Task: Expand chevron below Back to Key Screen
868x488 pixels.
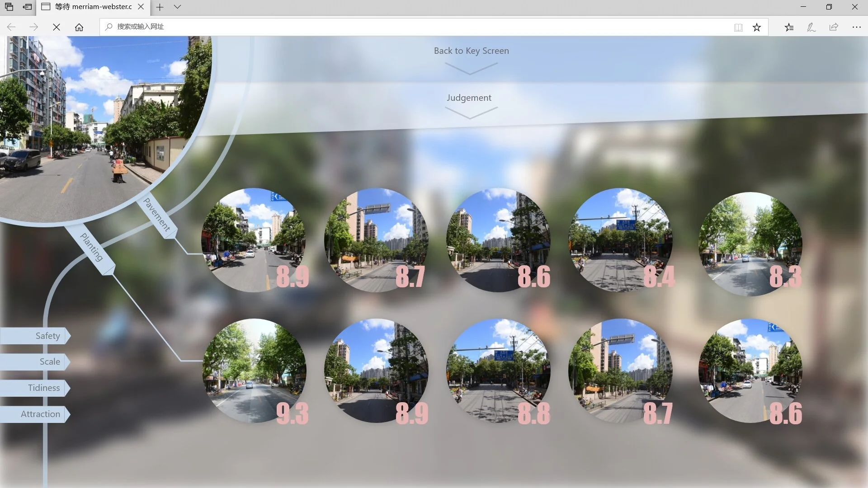Action: pyautogui.click(x=471, y=68)
